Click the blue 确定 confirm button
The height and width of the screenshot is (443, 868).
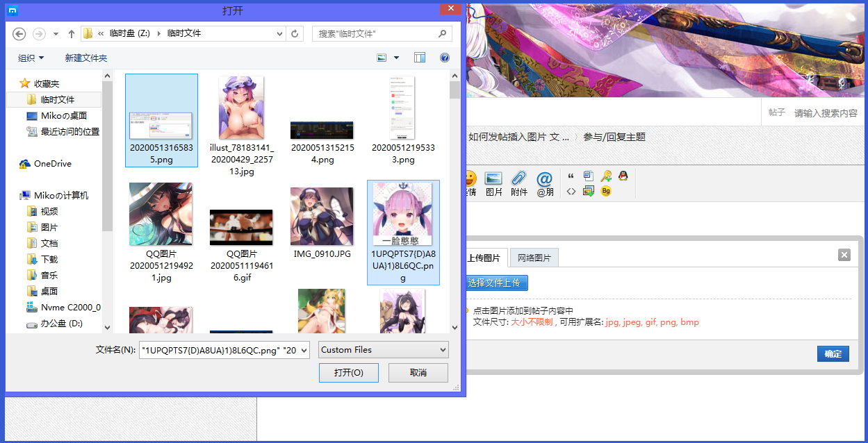(833, 353)
